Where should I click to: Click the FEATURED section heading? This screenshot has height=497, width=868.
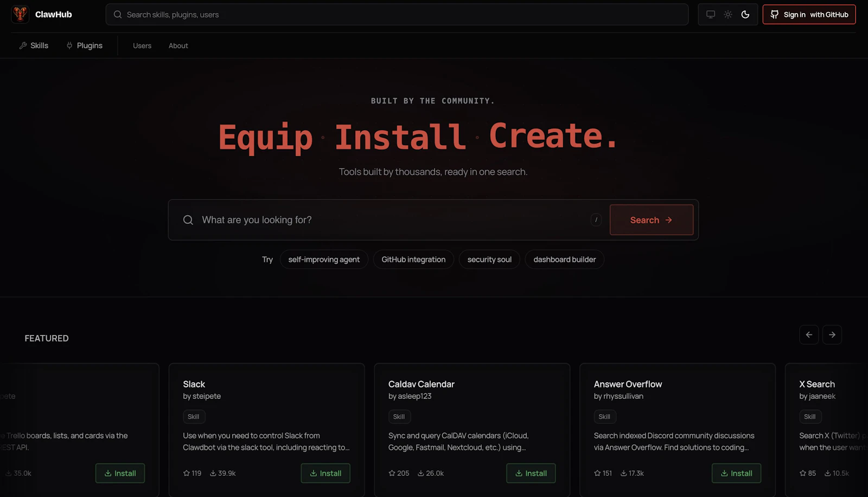(x=47, y=338)
